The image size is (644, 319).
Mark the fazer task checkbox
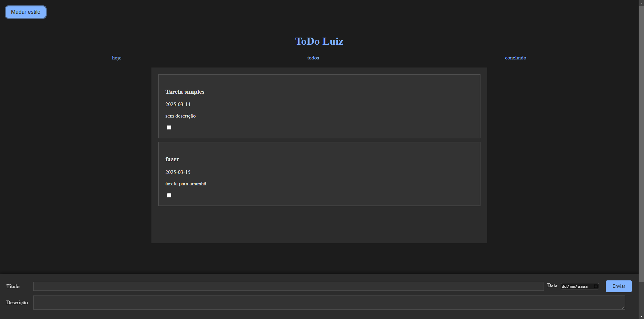point(169,195)
